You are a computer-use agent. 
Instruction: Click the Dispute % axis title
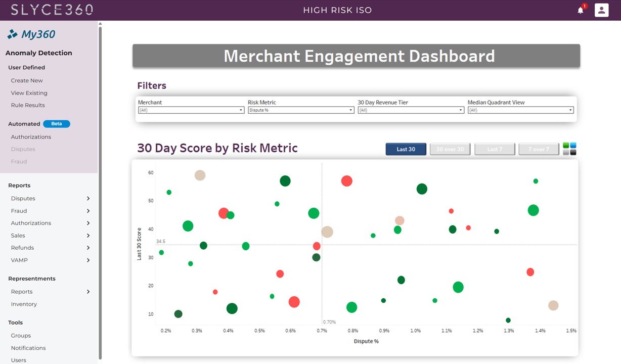coord(366,341)
